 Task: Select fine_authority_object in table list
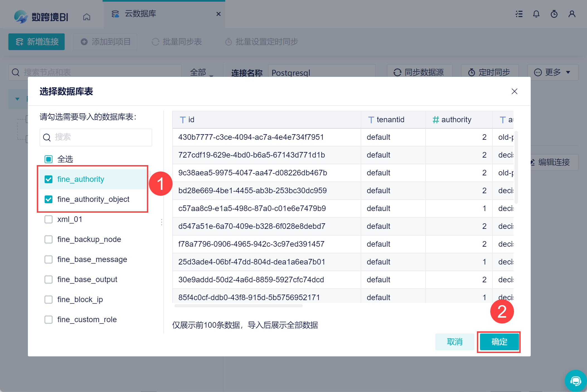(93, 199)
